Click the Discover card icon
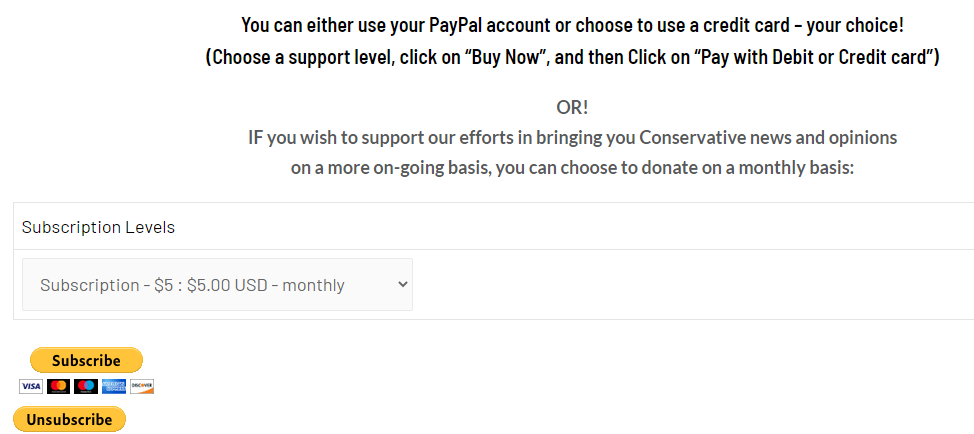The width and height of the screenshot is (974, 434). [x=142, y=386]
